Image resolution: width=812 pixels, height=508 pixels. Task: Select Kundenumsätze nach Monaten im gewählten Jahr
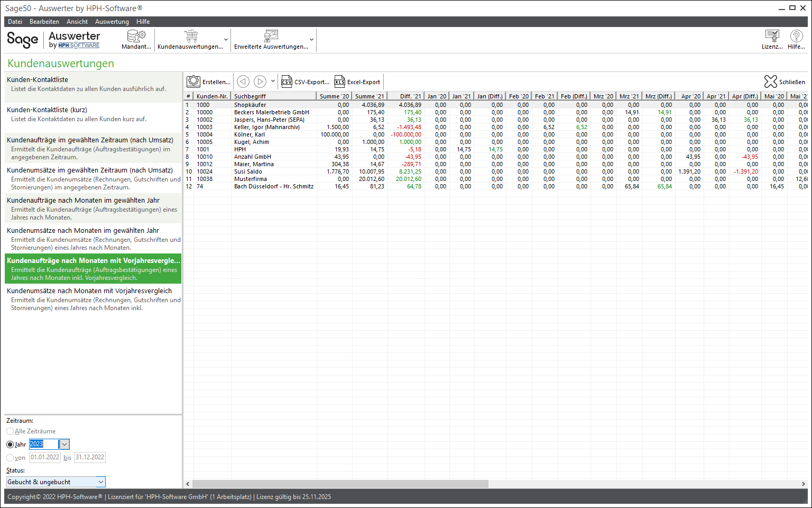click(x=93, y=238)
